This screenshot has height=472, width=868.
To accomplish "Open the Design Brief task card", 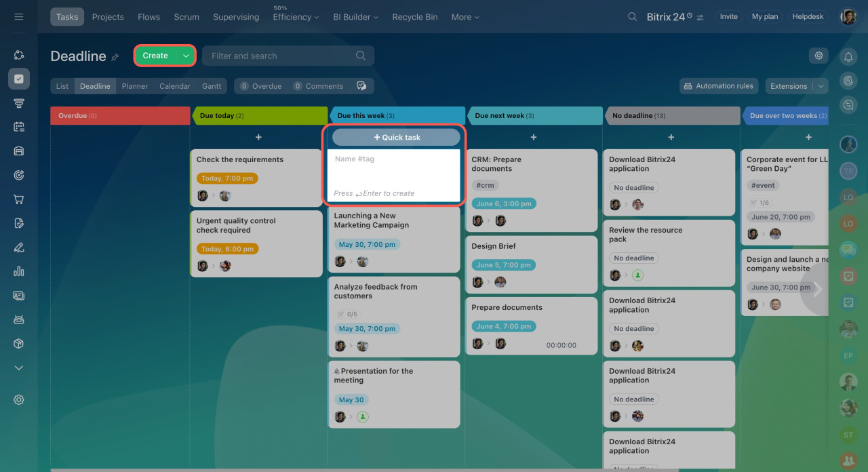I will (x=532, y=264).
